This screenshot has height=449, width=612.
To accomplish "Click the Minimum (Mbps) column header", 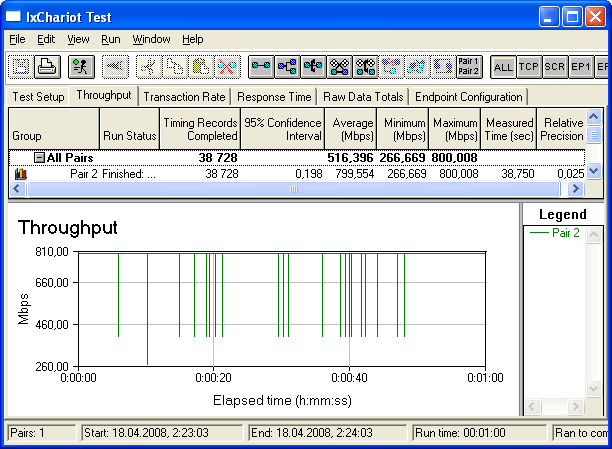I will 402,129.
